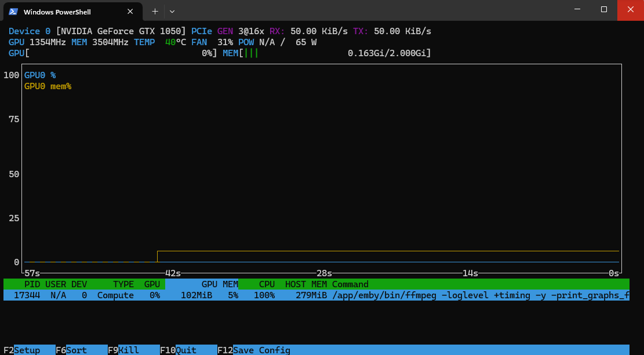Click the POW N/A / 65 W reading
Image resolution: width=644 pixels, height=355 pixels.
pyautogui.click(x=277, y=42)
